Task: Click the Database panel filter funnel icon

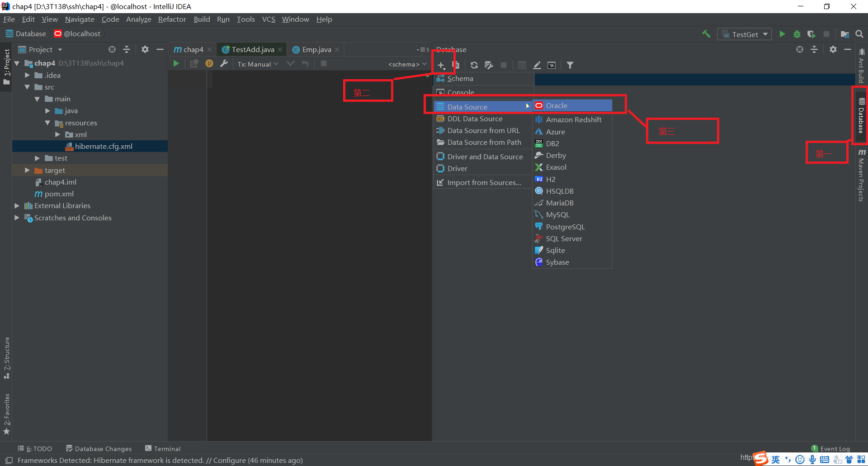Action: click(x=570, y=65)
